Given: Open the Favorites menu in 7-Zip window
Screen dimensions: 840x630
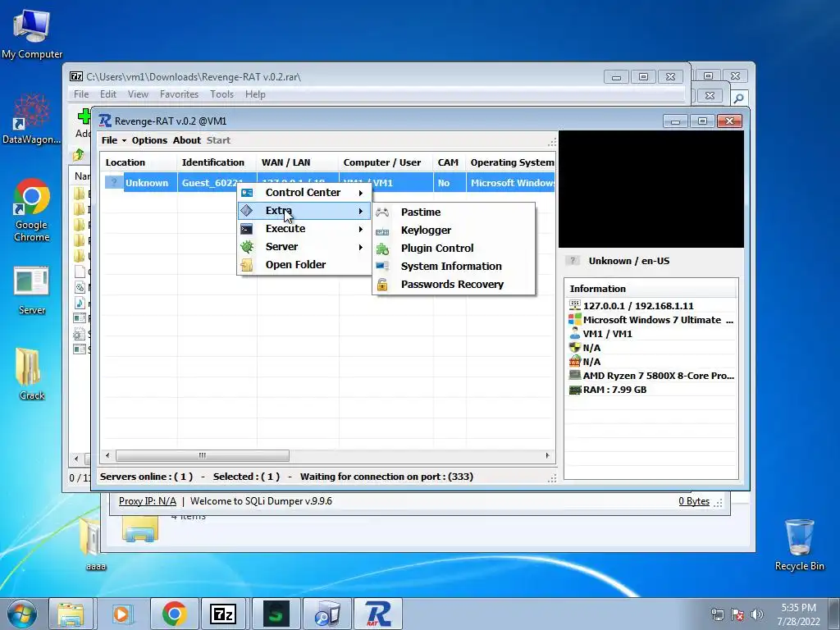Looking at the screenshot, I should [179, 94].
